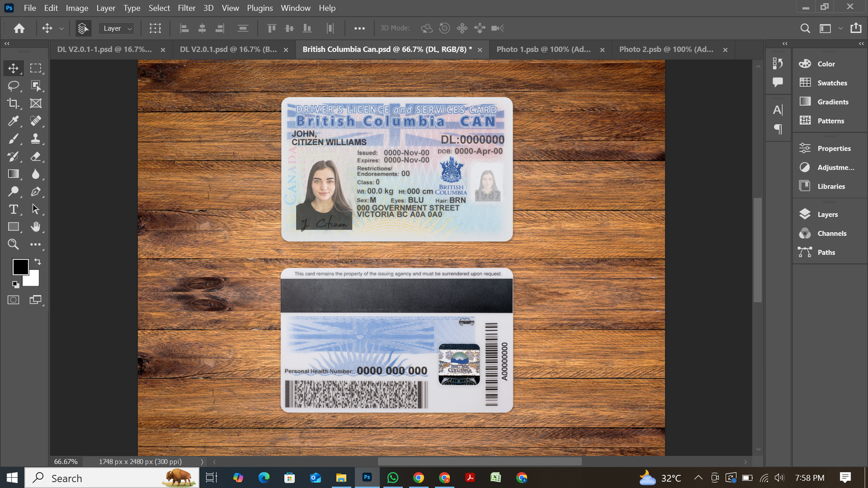Select the Pen tool

tap(36, 191)
